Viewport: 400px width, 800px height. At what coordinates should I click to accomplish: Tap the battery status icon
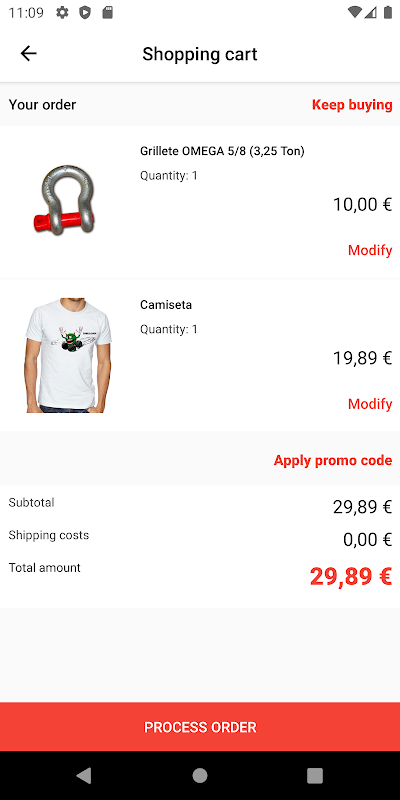(387, 13)
